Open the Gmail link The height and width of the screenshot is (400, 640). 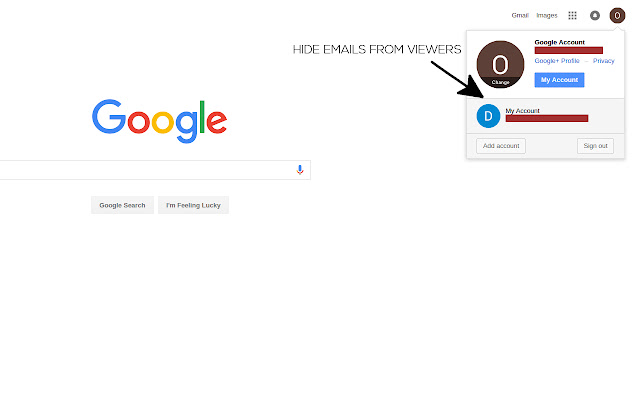520,16
